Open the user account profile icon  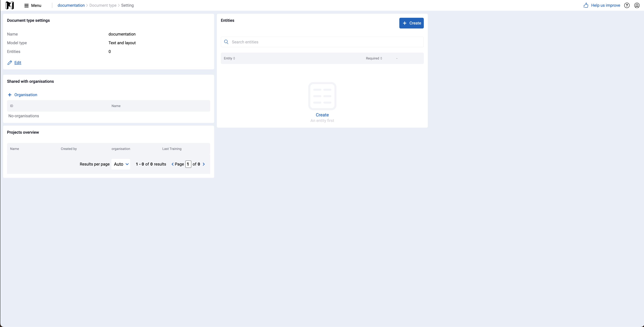tap(637, 5)
